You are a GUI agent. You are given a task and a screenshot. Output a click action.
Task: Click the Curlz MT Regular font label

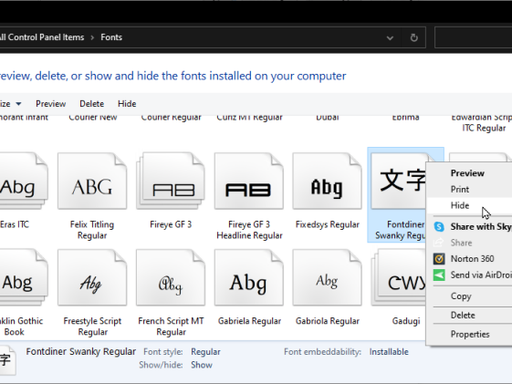pos(249,118)
